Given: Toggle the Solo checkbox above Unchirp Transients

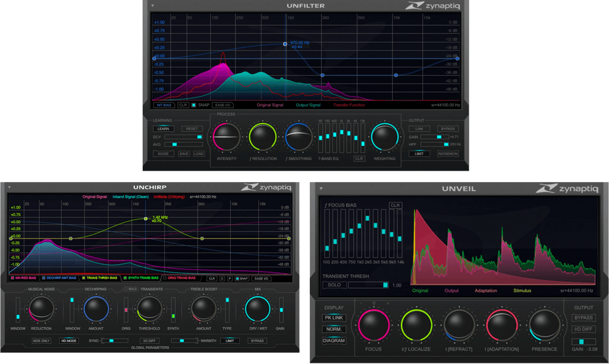Looking at the screenshot, I should click(x=126, y=289).
